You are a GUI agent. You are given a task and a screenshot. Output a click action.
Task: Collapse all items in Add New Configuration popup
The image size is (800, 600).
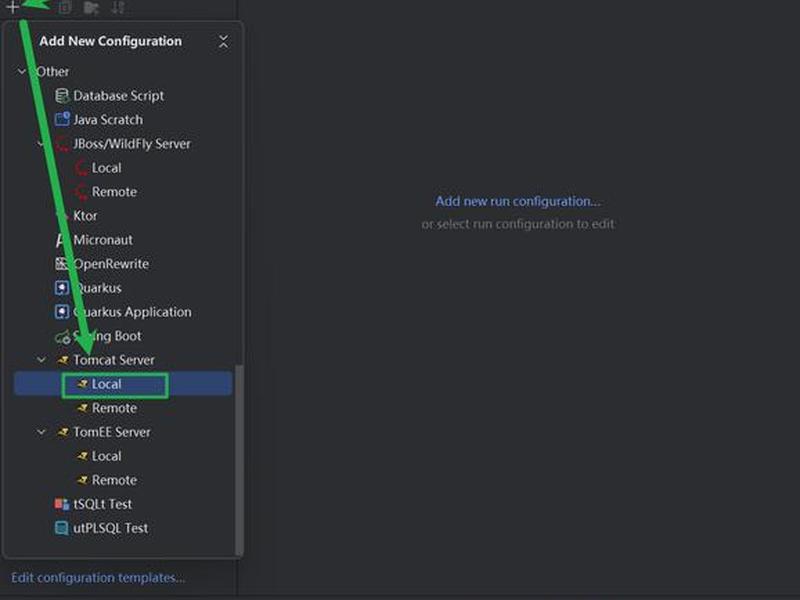[223, 41]
